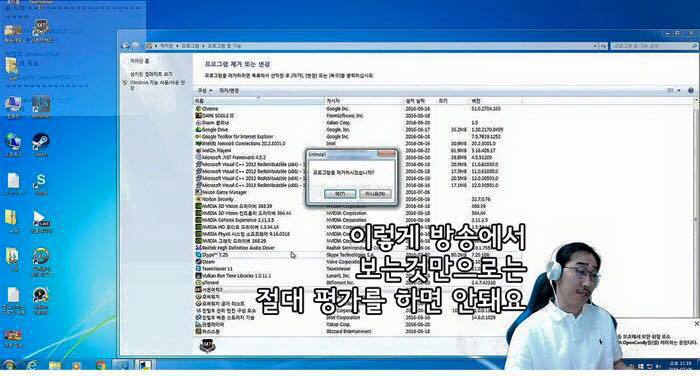This screenshot has width=700, height=376.
Task: Open the Windows Start menu
Action: (x=8, y=365)
